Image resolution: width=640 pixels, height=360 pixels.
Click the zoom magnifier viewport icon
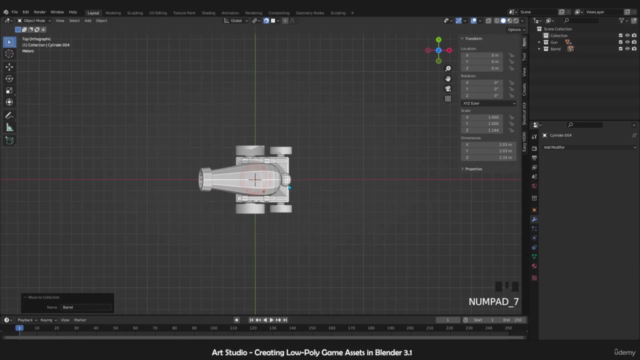coord(448,69)
